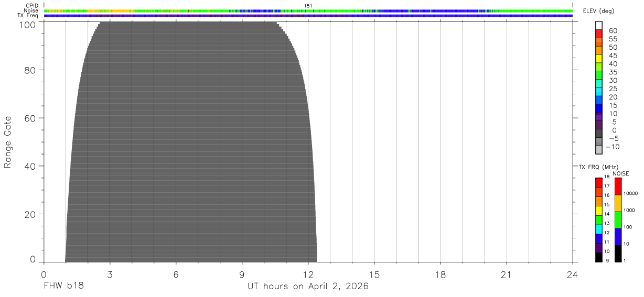Click the 'ELEV (deg)' legend title
Viewport: 644px width, 297px height.
tap(598, 11)
